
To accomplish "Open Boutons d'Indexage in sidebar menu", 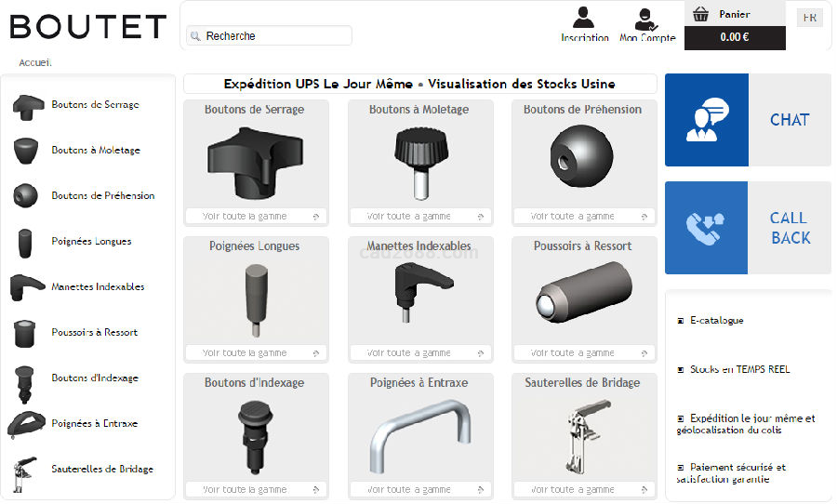I will 95,378.
